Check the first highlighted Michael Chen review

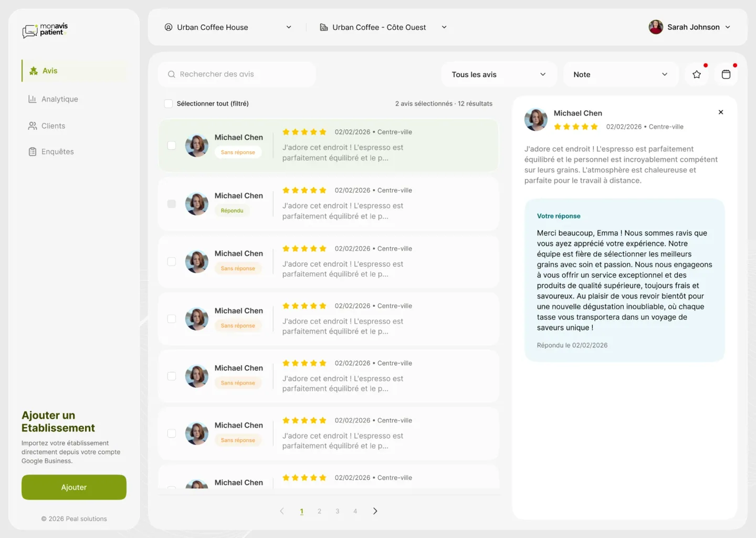pos(172,145)
